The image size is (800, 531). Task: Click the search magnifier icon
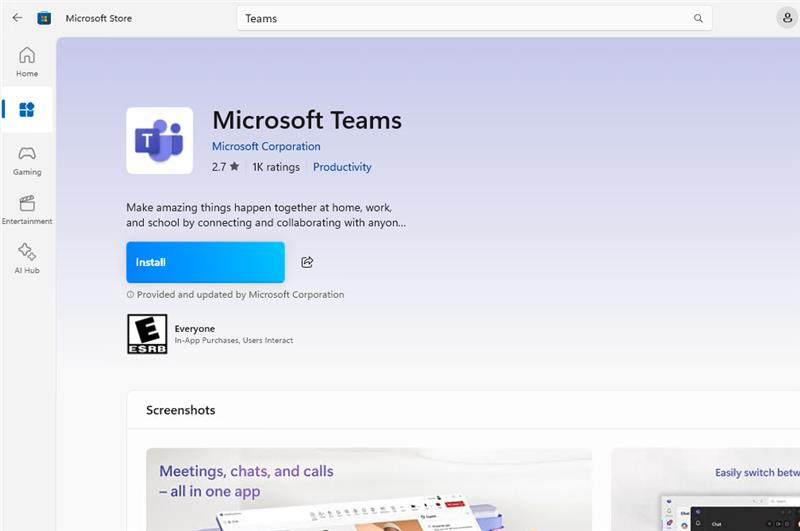pyautogui.click(x=698, y=18)
